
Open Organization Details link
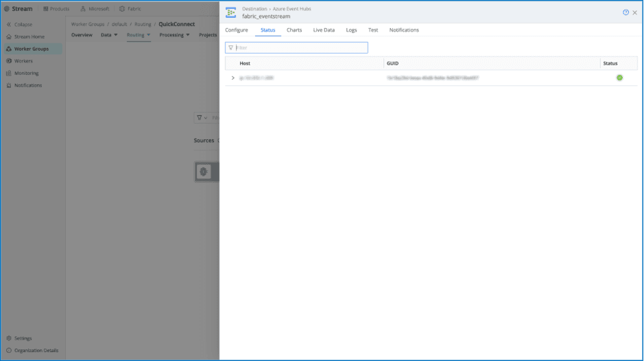36,351
